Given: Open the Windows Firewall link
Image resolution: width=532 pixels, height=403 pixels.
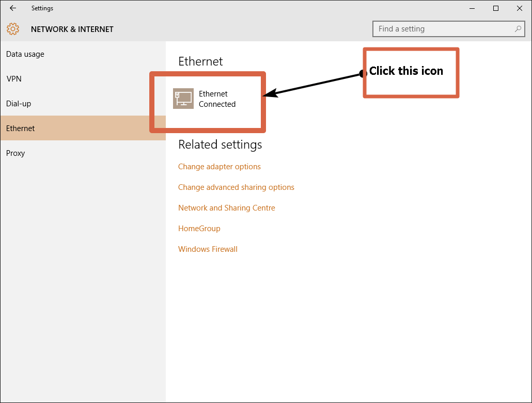Looking at the screenshot, I should point(208,249).
